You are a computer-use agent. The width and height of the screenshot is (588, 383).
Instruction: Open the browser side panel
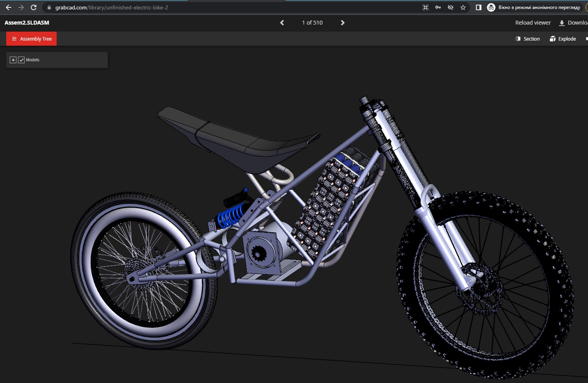tap(478, 7)
